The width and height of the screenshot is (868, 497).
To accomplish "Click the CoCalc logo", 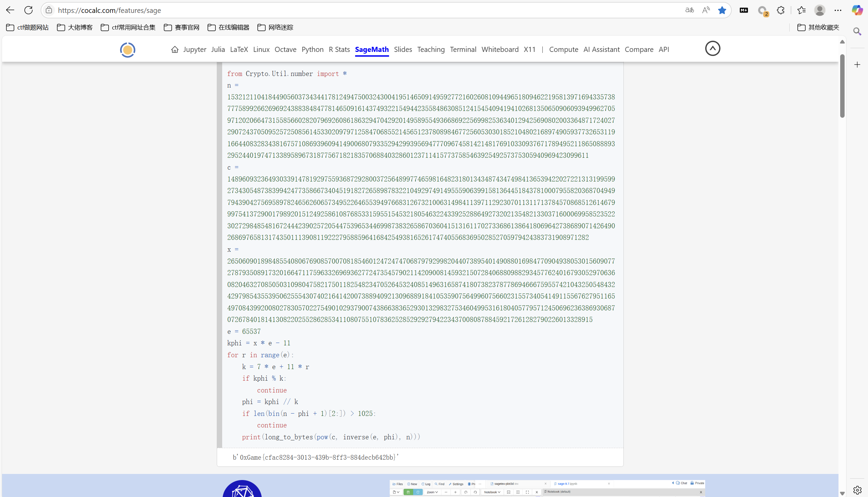I will coord(128,50).
